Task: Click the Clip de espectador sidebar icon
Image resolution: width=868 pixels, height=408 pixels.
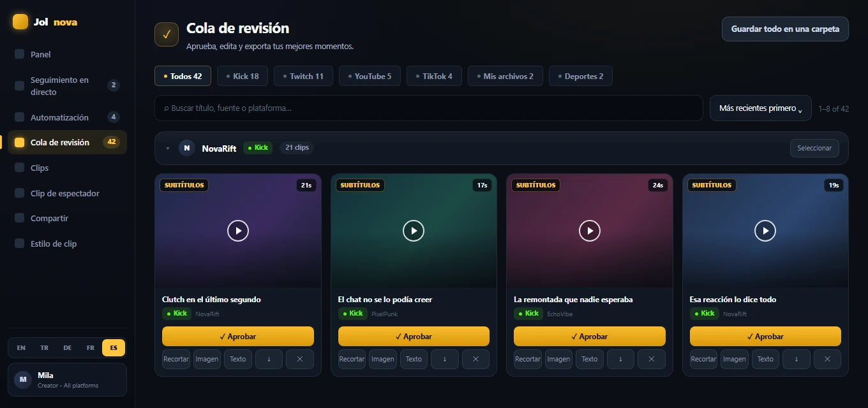Action: coord(19,193)
